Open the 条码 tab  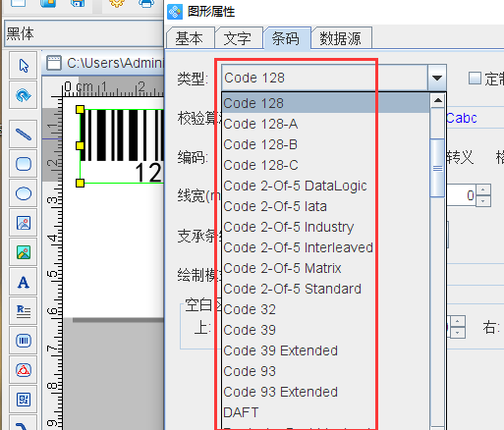point(286,38)
